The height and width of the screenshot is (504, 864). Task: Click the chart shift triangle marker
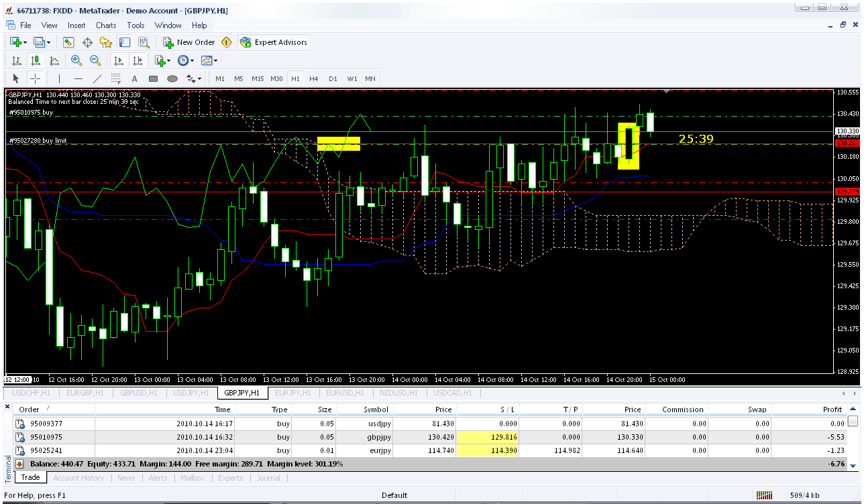tap(666, 90)
